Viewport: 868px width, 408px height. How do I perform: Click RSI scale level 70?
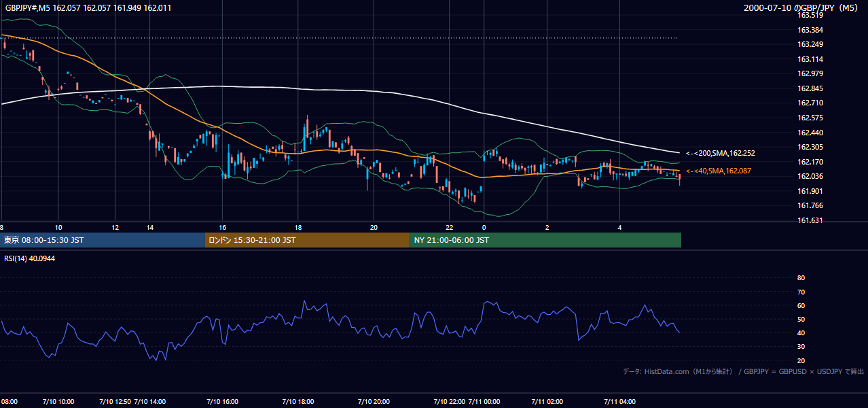click(x=801, y=292)
